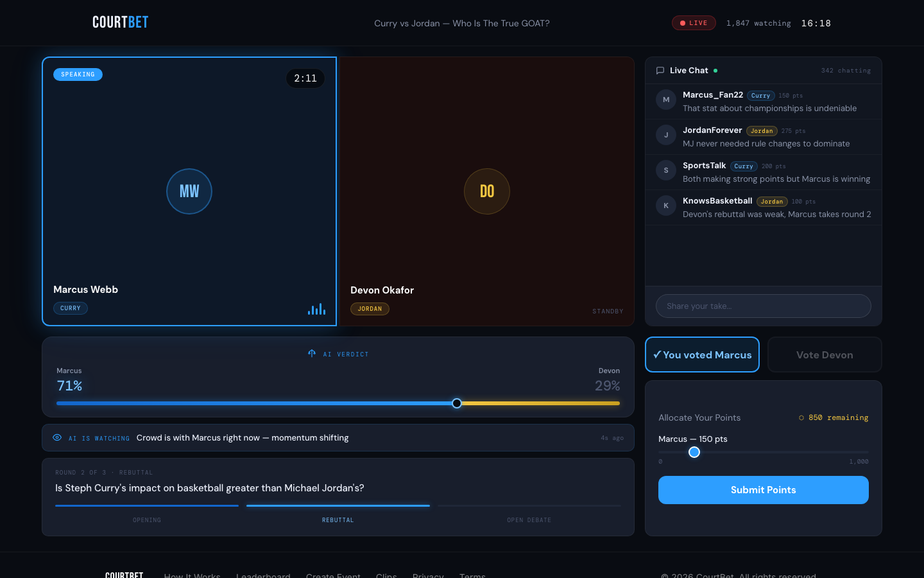Click the 850 remaining points text

[x=838, y=418]
